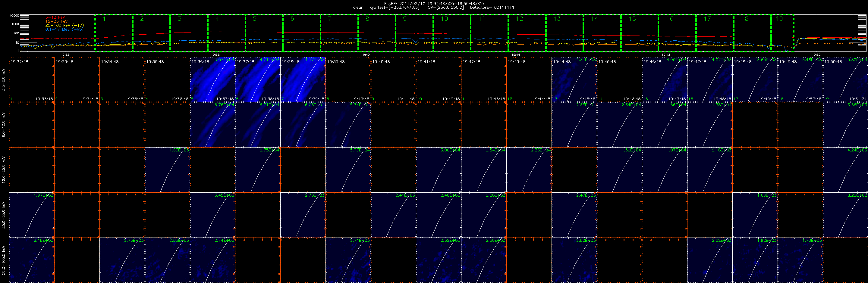Click the peak value '3.32E+03'
This screenshot has width=868, height=283.
pos(857,60)
